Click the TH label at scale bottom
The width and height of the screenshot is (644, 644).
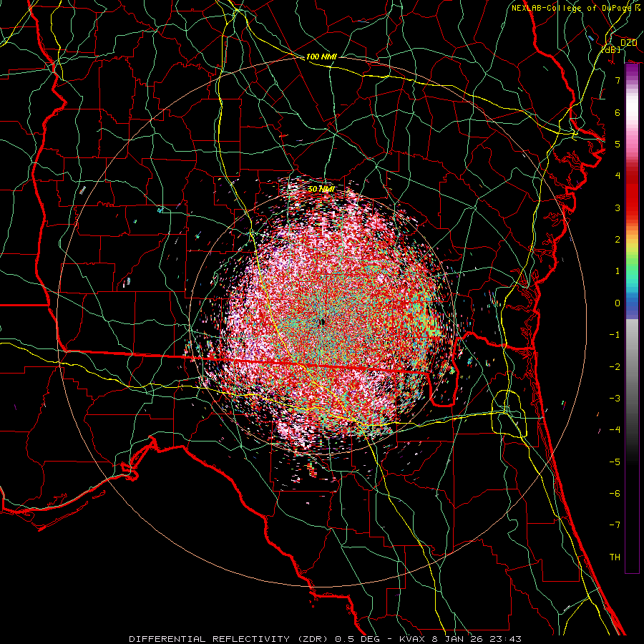pos(615,557)
